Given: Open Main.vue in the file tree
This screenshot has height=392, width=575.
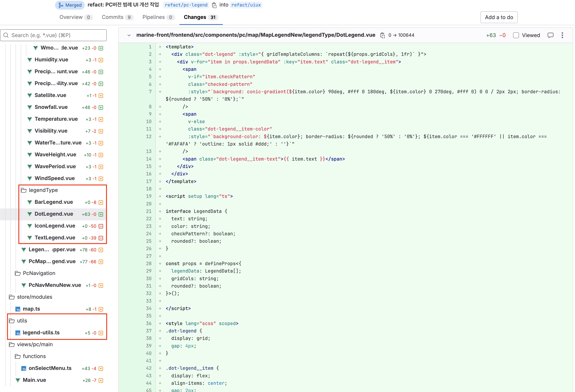Looking at the screenshot, I should (34, 380).
